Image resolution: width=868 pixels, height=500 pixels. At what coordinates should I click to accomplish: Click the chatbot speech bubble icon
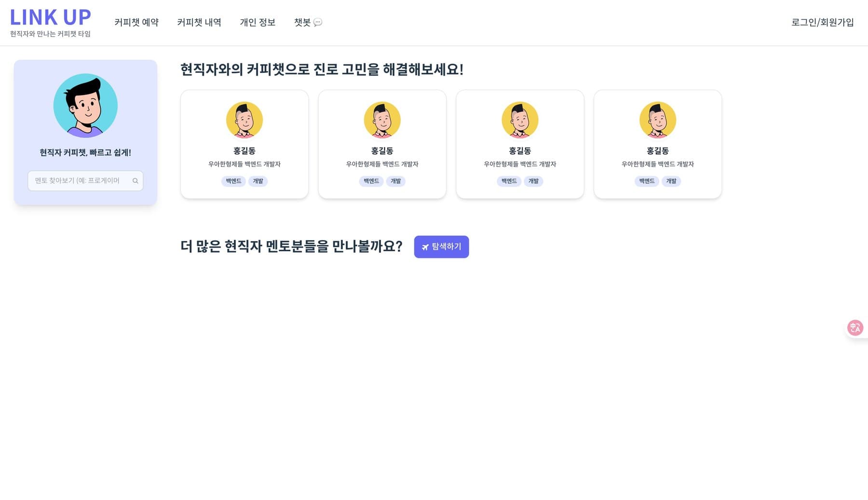(318, 22)
